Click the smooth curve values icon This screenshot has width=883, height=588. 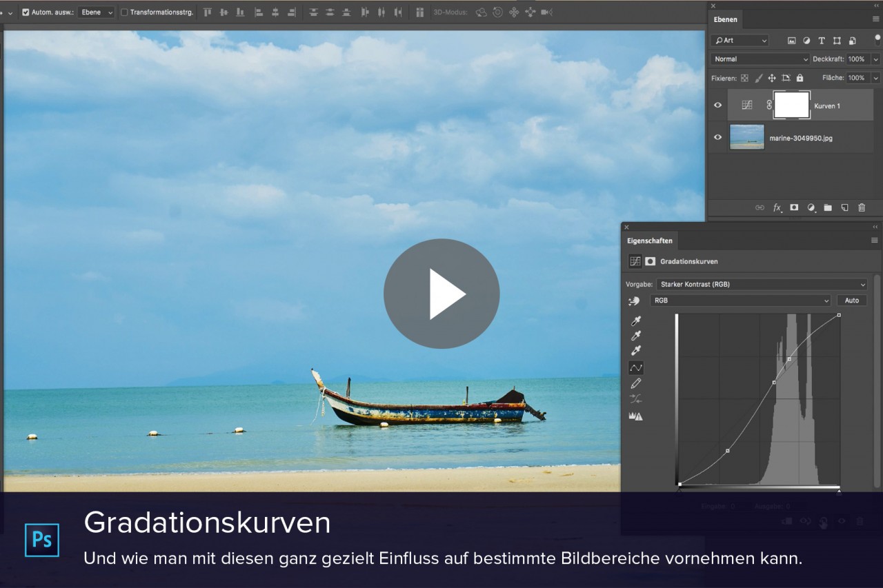(635, 398)
